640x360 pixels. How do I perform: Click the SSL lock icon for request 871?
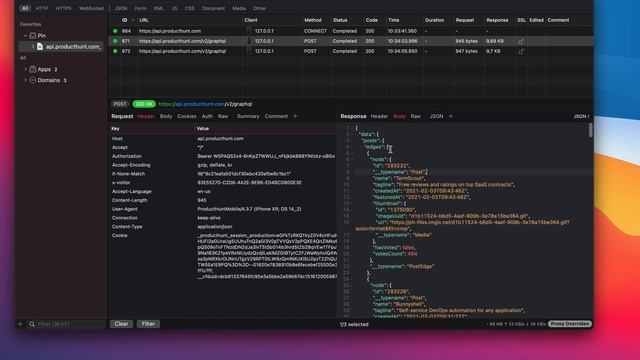point(521,41)
